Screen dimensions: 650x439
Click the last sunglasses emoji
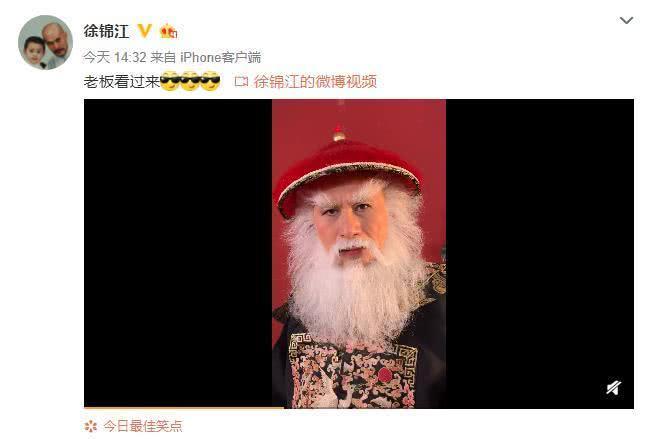click(210, 81)
